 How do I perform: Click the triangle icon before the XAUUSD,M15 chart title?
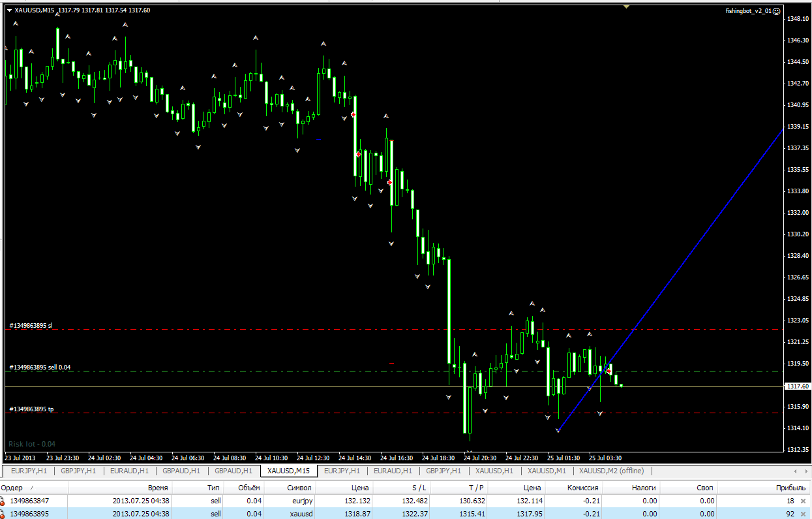10,10
